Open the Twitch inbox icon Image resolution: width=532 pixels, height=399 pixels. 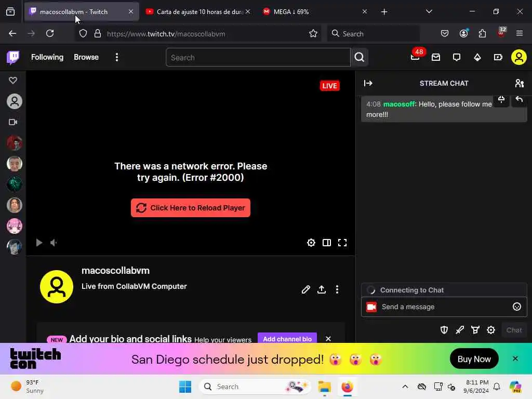click(436, 57)
